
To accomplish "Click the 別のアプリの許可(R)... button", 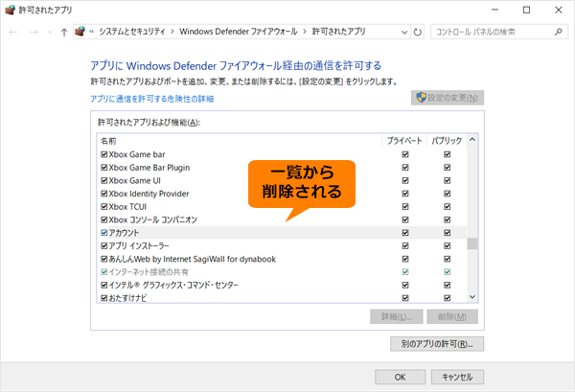I will click(x=437, y=344).
